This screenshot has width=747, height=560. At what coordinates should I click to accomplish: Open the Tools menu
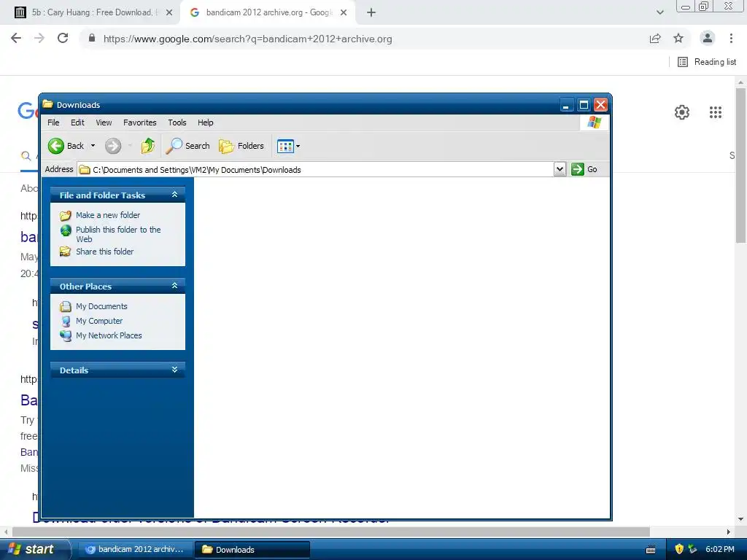pos(177,122)
